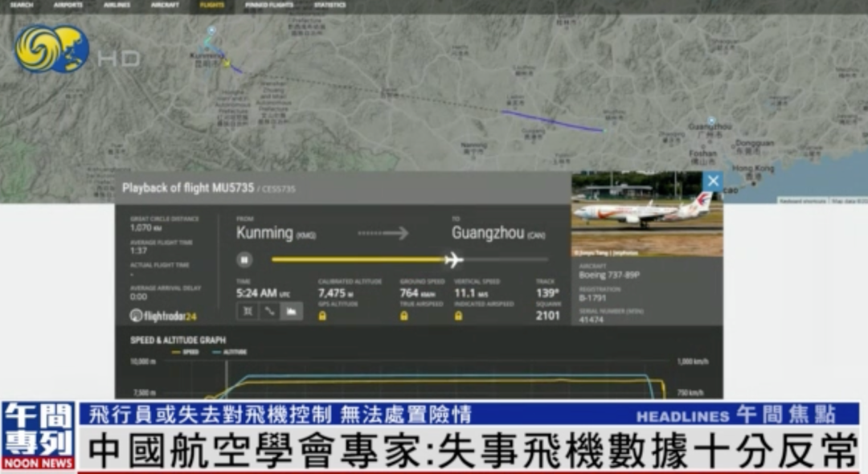The height and width of the screenshot is (474, 868).
Task: Click the true airspeed lock icon
Action: (x=404, y=316)
